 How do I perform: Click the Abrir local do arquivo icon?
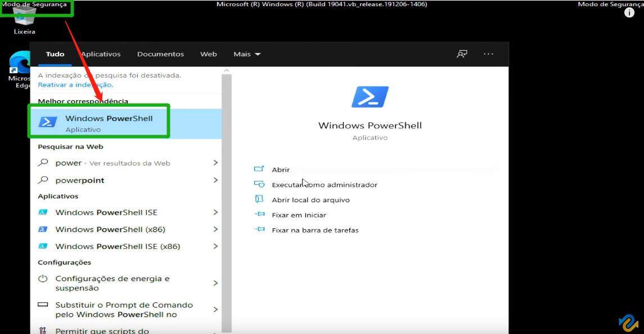tap(259, 199)
